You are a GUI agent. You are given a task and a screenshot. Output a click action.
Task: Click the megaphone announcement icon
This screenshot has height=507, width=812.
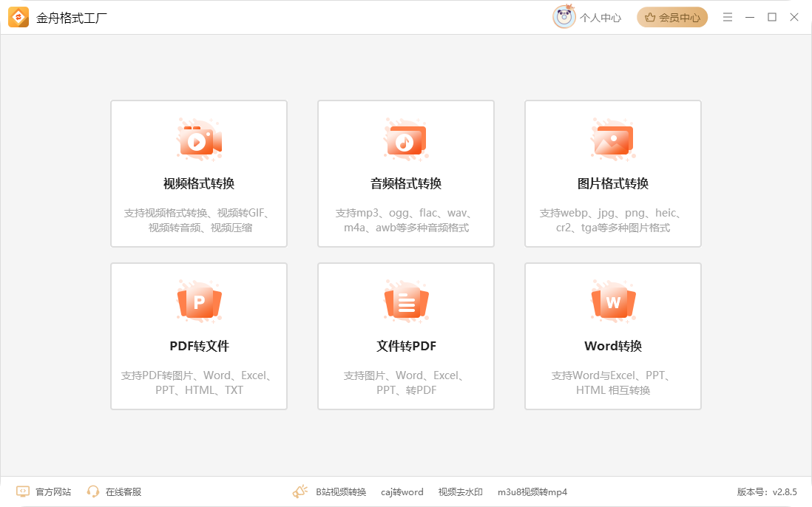(x=300, y=491)
